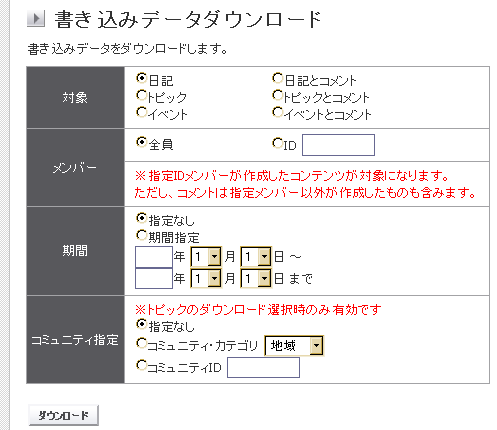Choose the トピック radio option
This screenshot has width=497, height=430.
coord(141,95)
